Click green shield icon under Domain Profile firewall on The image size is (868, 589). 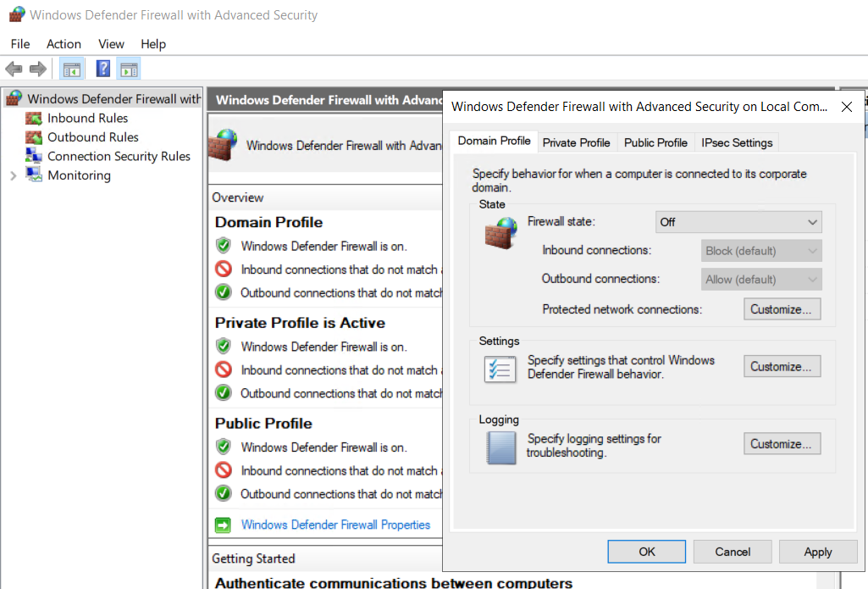[223, 245]
